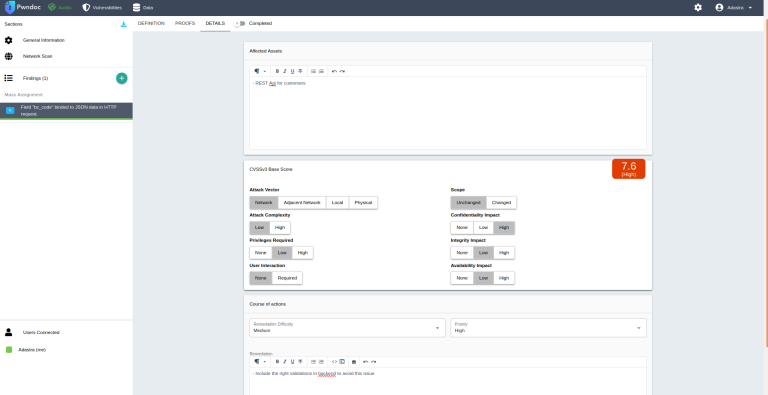Screen dimensions: 768x395
Task: Undo last edit in Affected Assets editor
Action: [335, 72]
